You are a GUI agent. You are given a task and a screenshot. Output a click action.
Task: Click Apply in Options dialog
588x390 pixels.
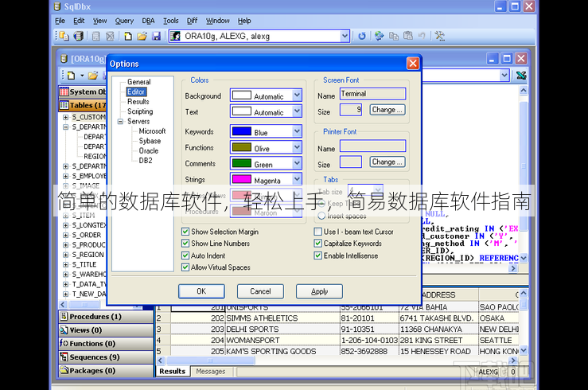click(319, 291)
